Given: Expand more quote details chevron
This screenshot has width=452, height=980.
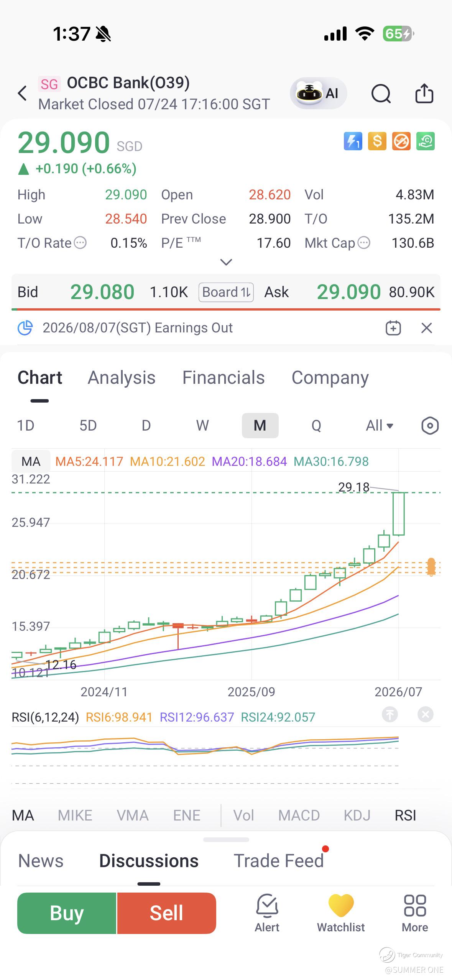Looking at the screenshot, I should coord(226,262).
